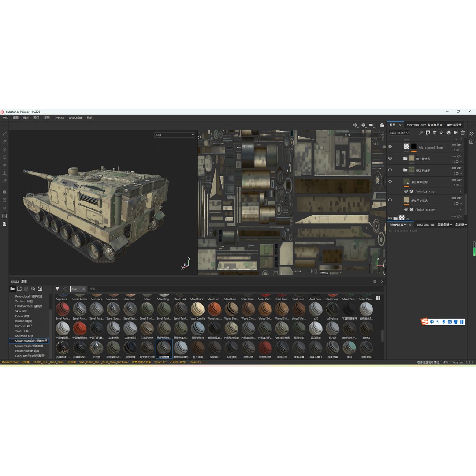Click the 3D cube view mode icon
476x476 pixels.
tap(363, 125)
